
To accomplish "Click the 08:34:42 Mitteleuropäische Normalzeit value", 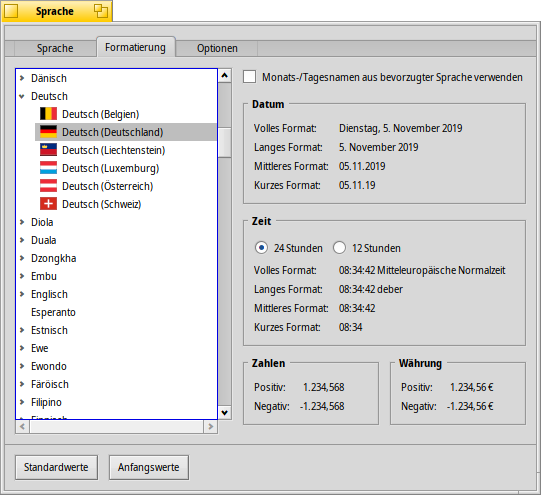I will coord(422,270).
